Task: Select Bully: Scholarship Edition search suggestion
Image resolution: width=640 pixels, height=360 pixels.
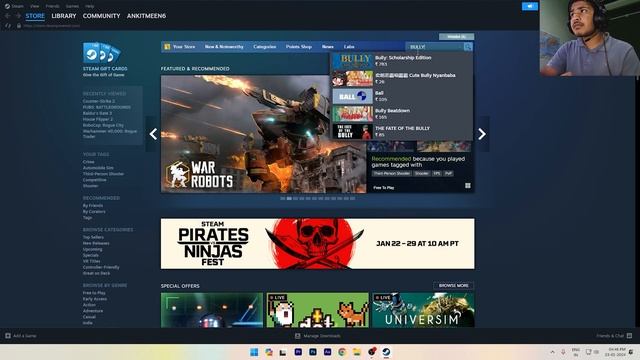Action: (402, 61)
